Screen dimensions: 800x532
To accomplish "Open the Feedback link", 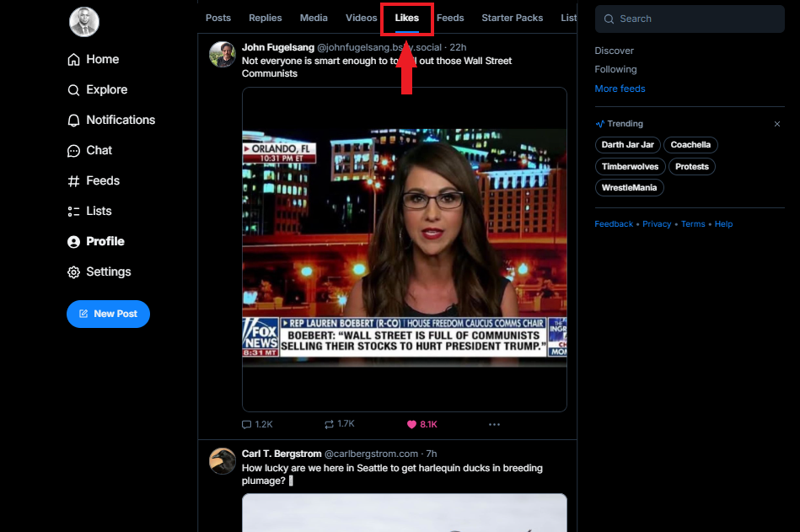I will pyautogui.click(x=614, y=224).
